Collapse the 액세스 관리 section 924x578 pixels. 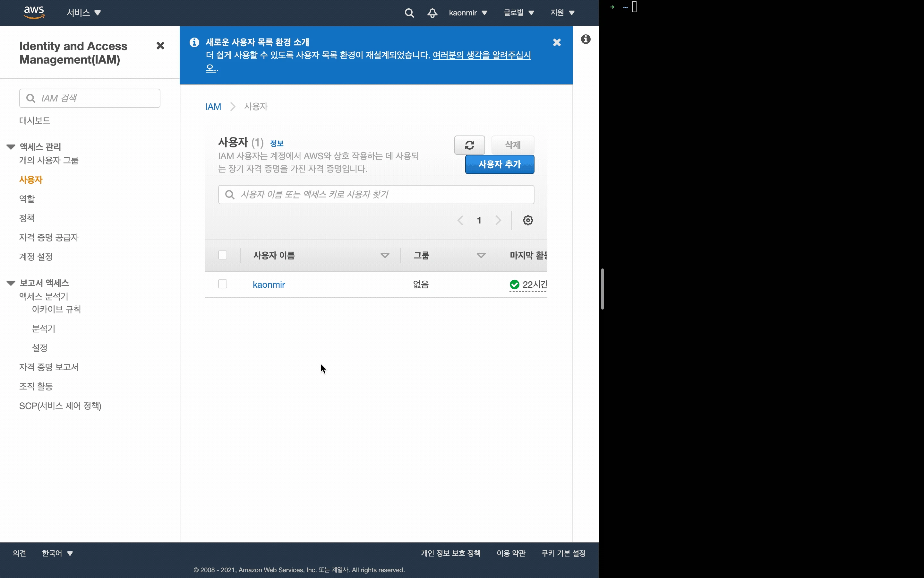[11, 147]
